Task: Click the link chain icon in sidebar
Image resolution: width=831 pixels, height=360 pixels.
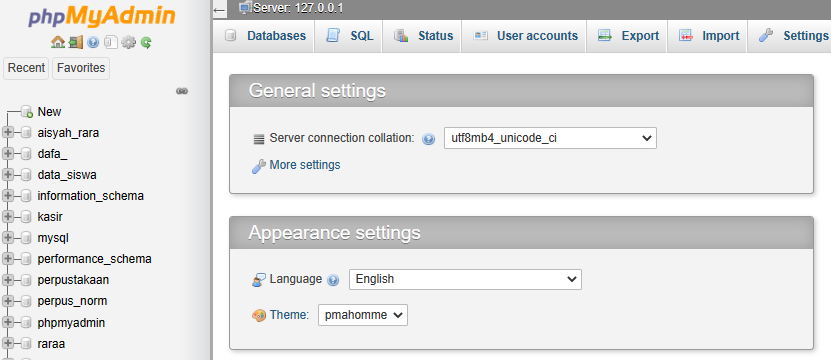Action: click(x=182, y=91)
